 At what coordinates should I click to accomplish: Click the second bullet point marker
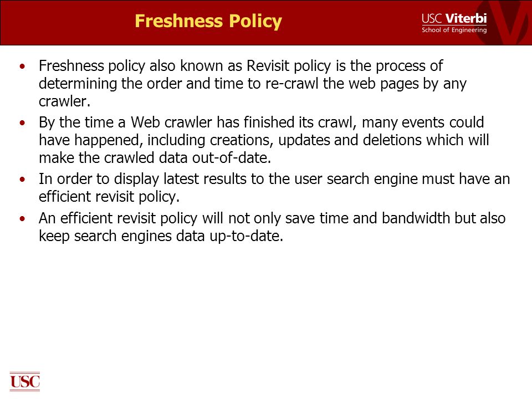coord(22,123)
